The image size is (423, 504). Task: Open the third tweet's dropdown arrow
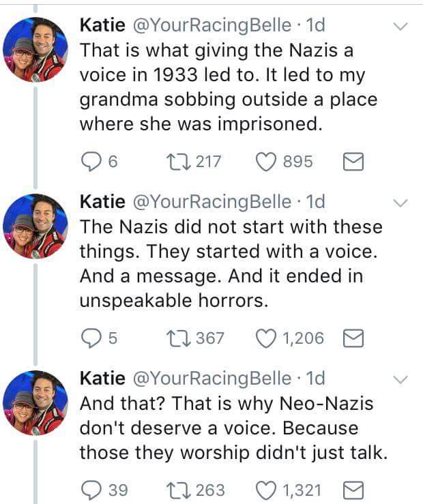[401, 379]
